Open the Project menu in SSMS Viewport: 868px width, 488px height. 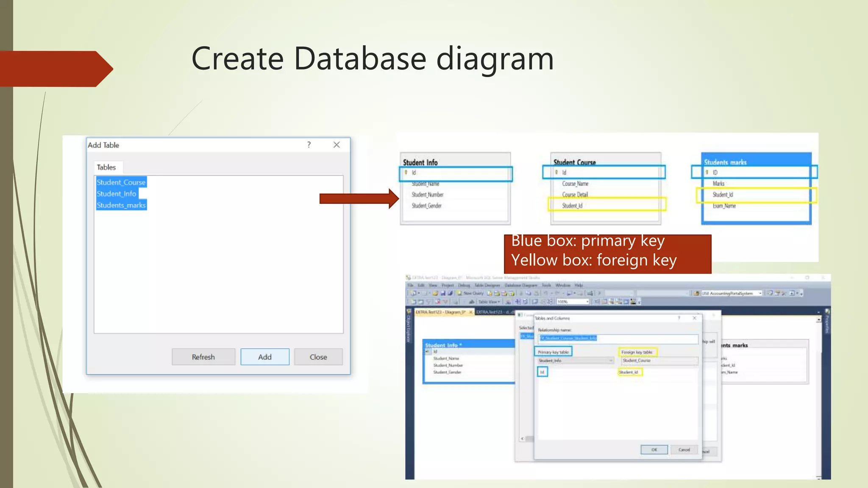pos(448,285)
